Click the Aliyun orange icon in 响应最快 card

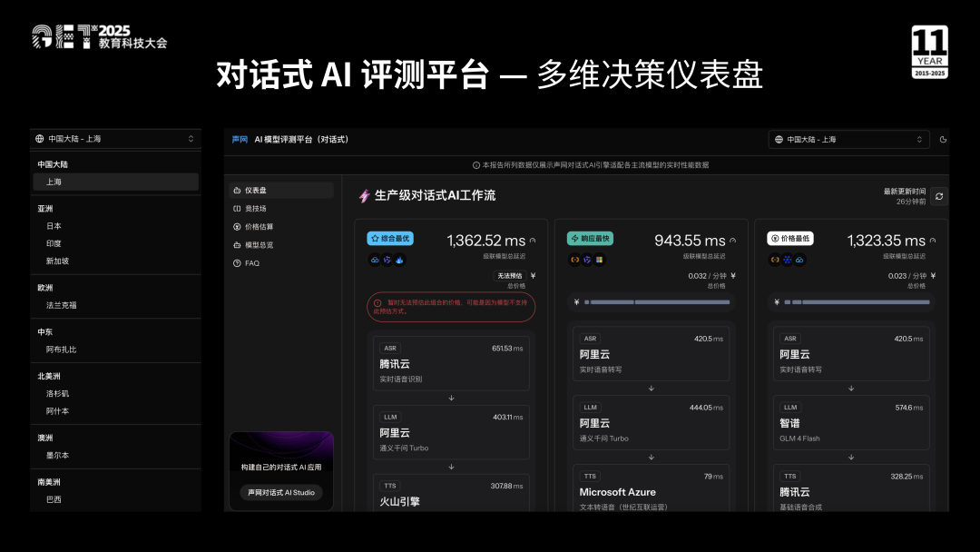(575, 260)
